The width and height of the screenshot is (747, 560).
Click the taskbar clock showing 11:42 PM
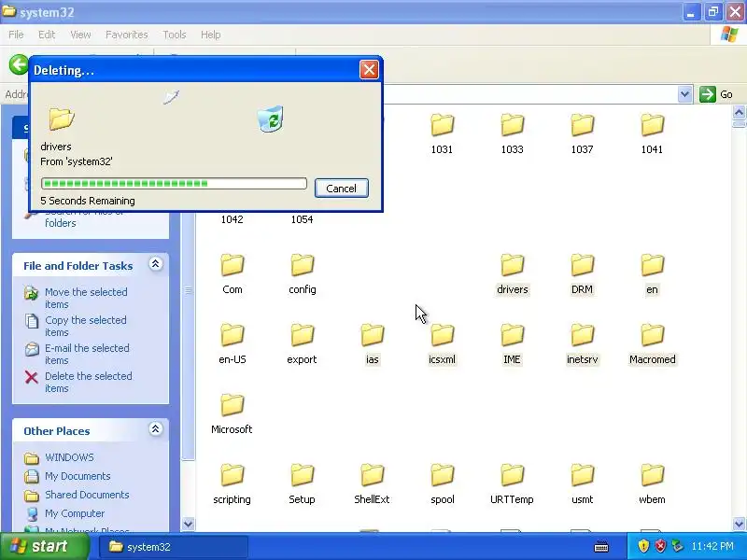click(x=712, y=546)
